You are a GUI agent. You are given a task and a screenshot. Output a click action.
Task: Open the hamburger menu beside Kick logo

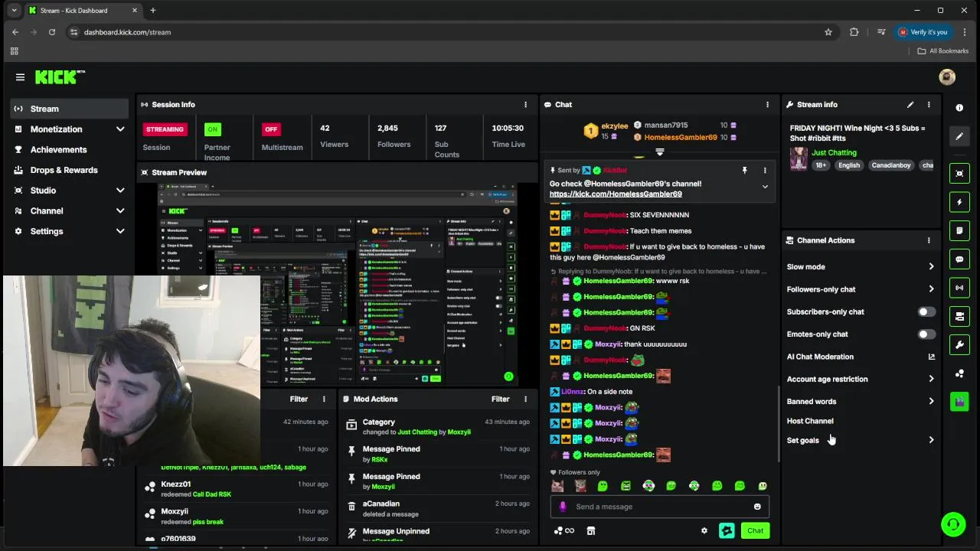point(20,77)
